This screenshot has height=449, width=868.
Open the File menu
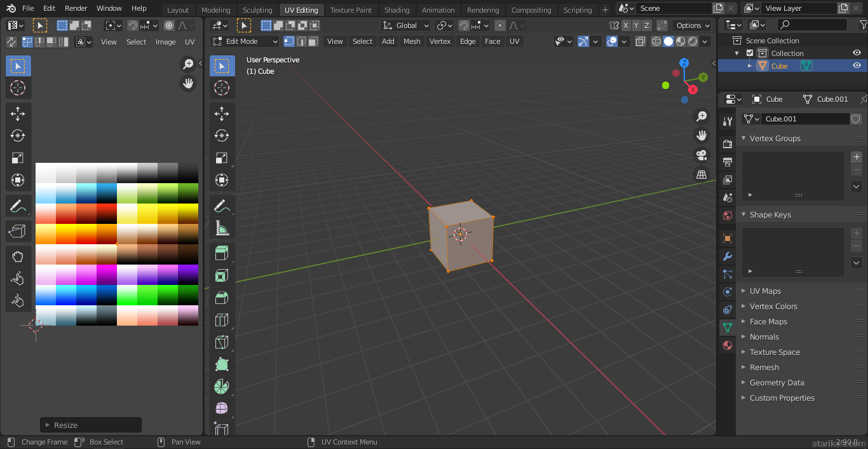coord(28,8)
